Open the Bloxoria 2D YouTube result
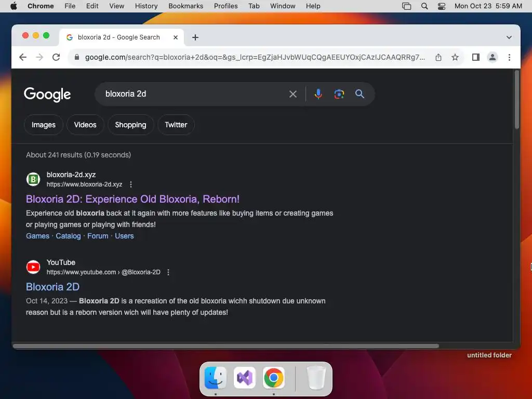Image resolution: width=532 pixels, height=399 pixels. pyautogui.click(x=52, y=287)
